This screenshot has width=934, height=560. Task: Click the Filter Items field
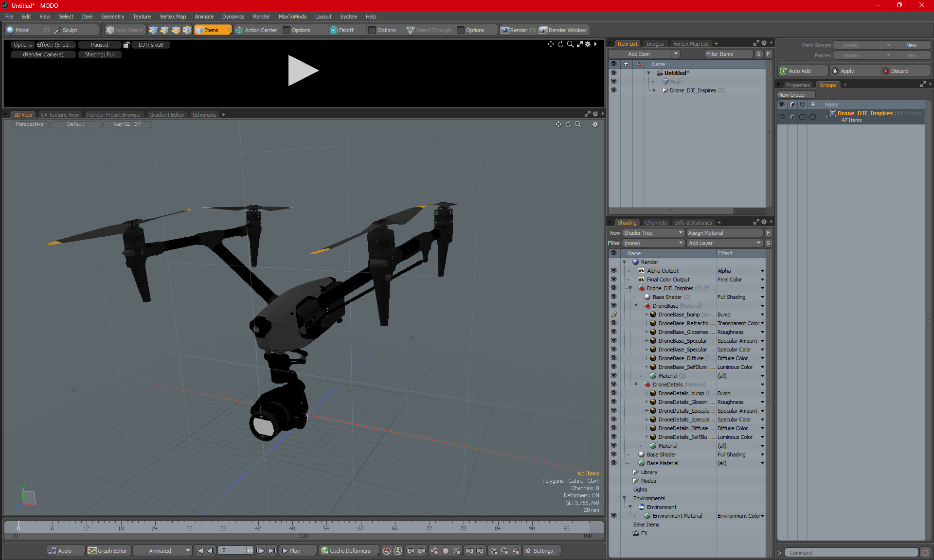coord(729,54)
